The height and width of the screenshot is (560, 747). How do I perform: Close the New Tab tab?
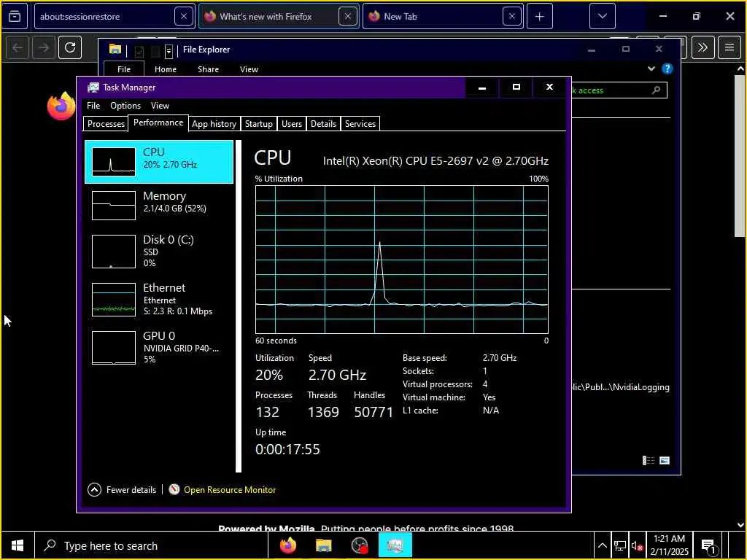(511, 17)
